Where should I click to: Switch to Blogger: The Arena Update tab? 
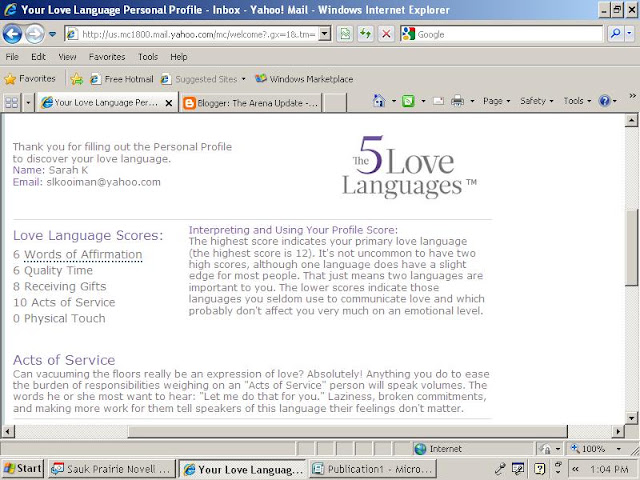(x=251, y=103)
